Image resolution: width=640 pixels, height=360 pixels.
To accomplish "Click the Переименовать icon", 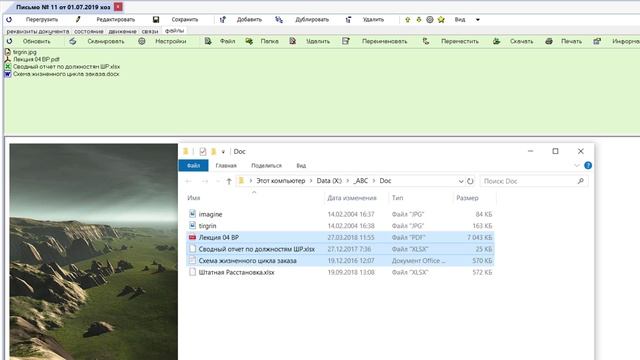I will point(346,41).
